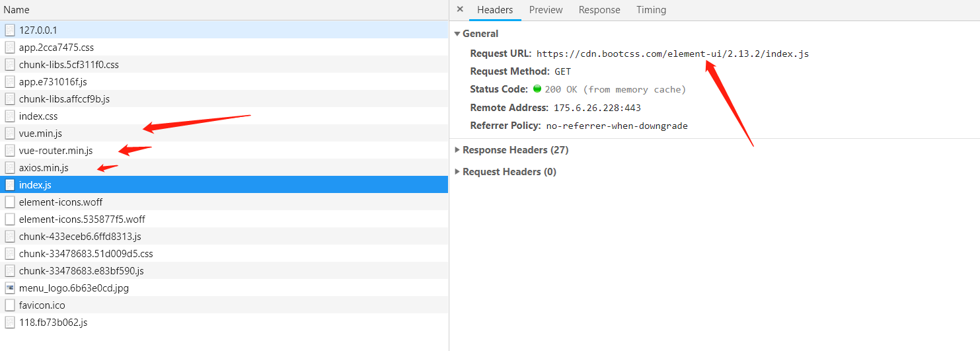Click file icon beside 127.0.0.1
The height and width of the screenshot is (351, 980).
(x=9, y=30)
